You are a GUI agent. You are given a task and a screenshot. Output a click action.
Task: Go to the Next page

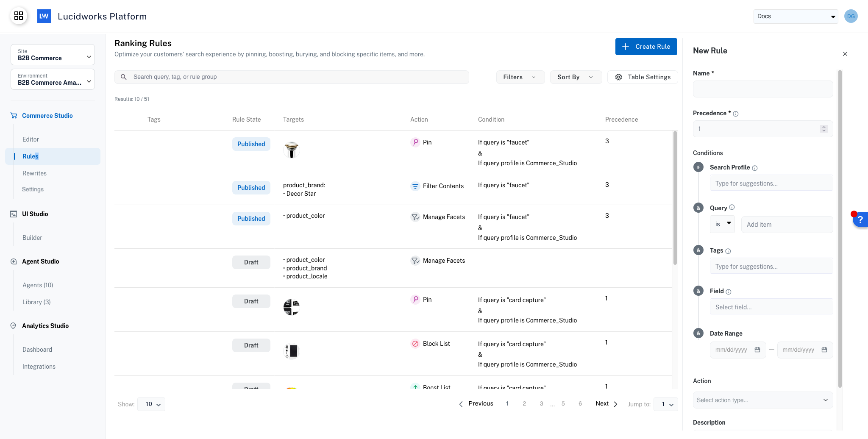pos(606,404)
